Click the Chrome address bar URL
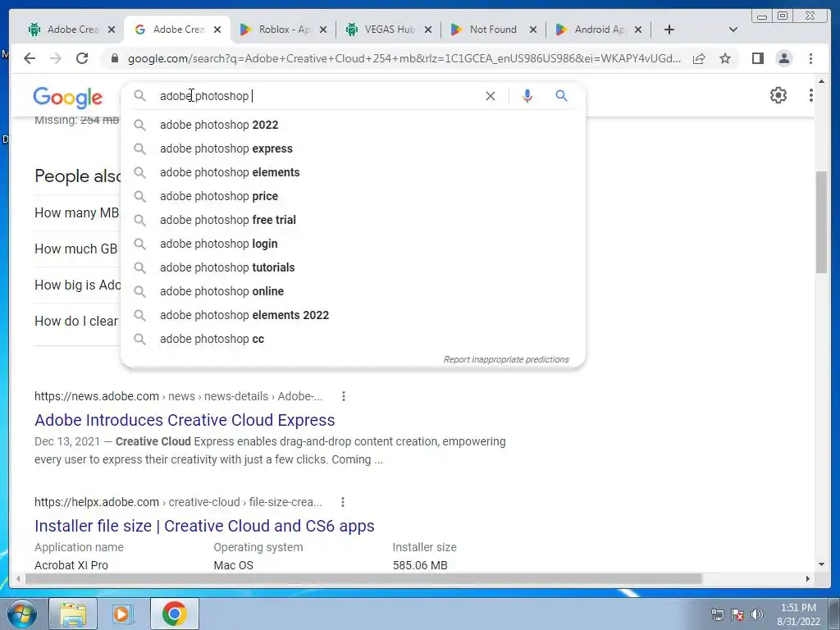 coord(404,58)
